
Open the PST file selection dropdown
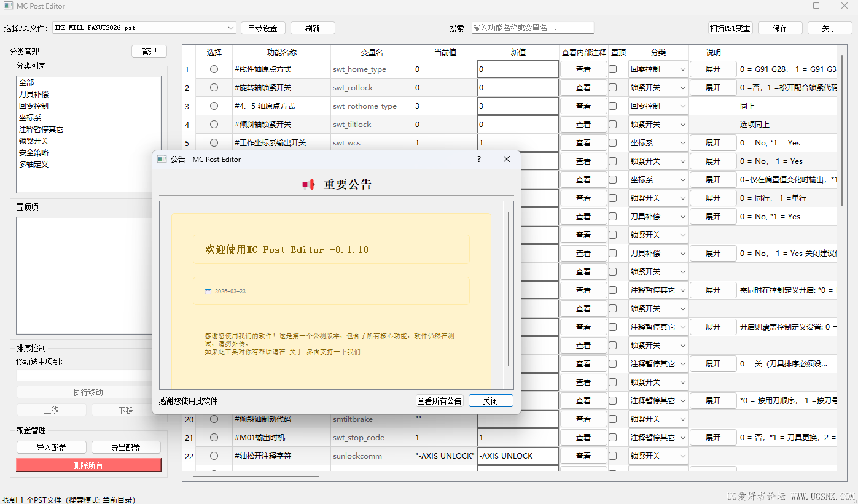coord(230,28)
